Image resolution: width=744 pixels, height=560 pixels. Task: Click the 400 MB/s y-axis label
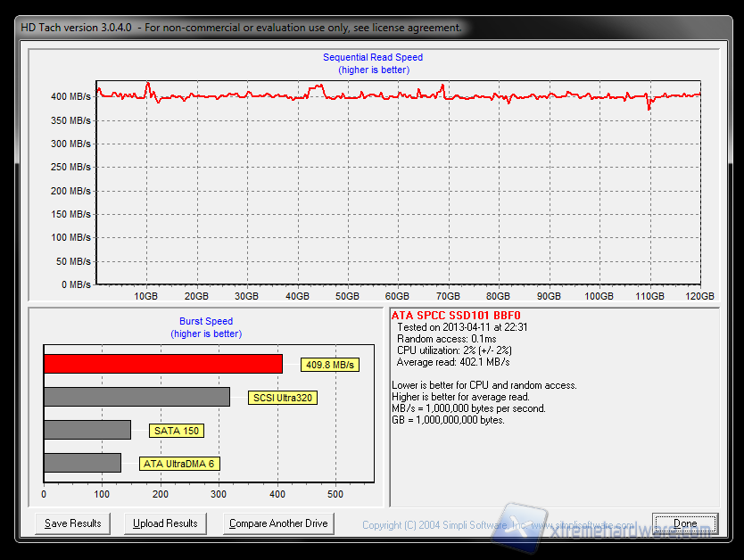point(70,96)
